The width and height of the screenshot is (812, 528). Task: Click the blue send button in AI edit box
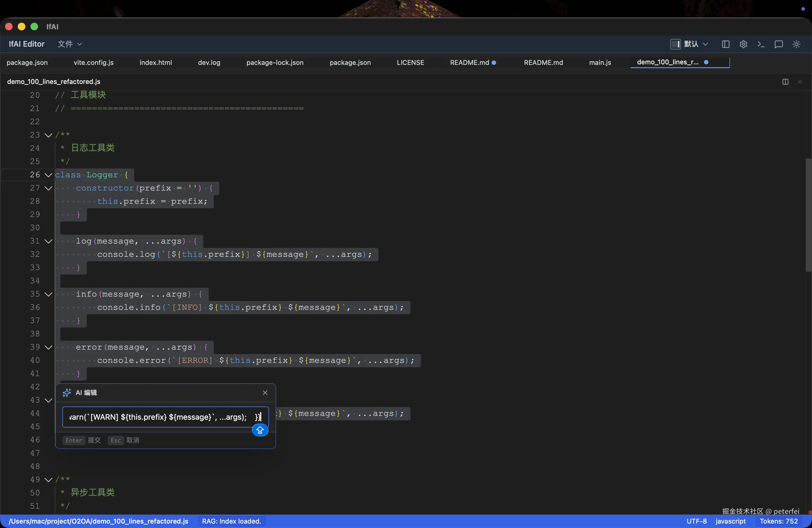(x=260, y=430)
